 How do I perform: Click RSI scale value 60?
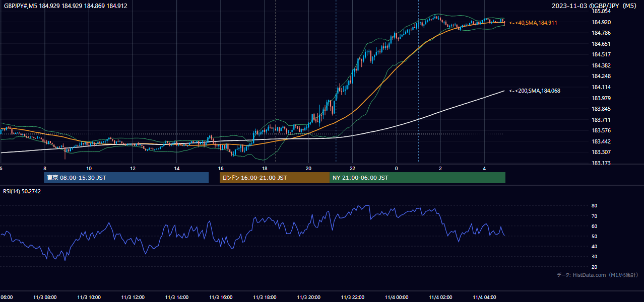pos(595,226)
